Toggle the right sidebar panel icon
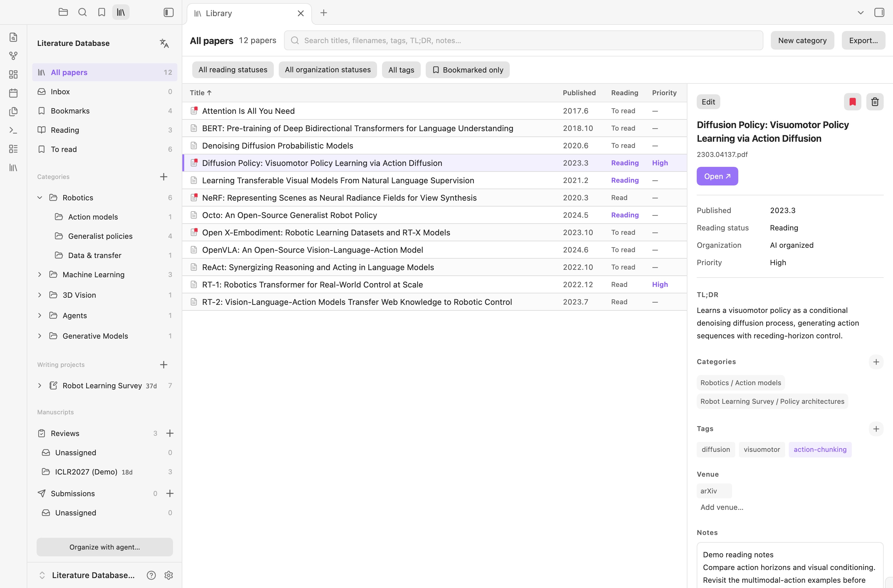Viewport: 893px width, 588px height. [x=879, y=12]
